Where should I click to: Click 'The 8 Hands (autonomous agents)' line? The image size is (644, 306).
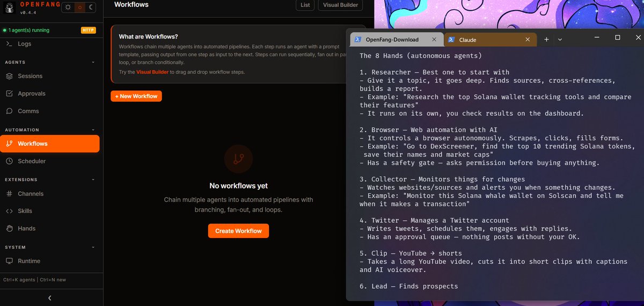tap(421, 56)
